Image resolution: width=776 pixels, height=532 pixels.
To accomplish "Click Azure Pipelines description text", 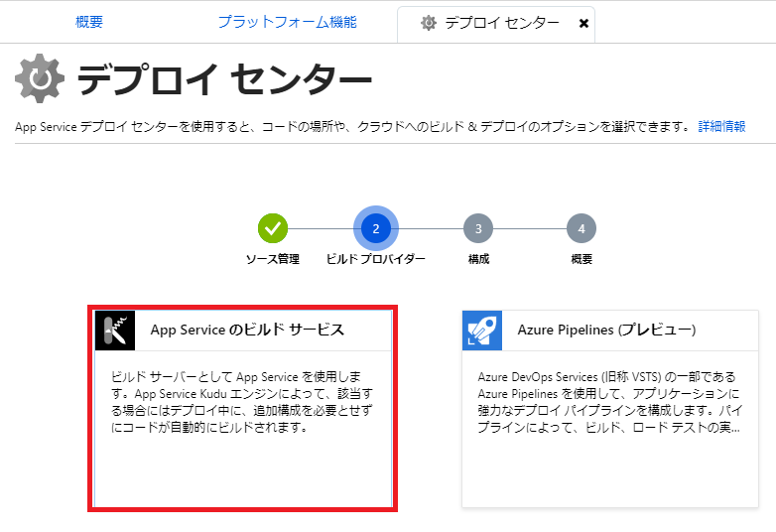I will coord(609,402).
